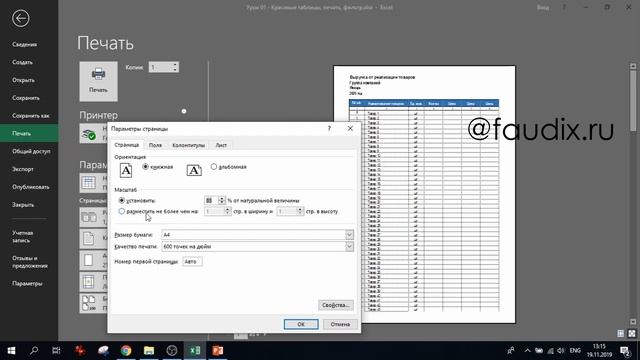
Task: Open the notification center icon
Action: 625,351
